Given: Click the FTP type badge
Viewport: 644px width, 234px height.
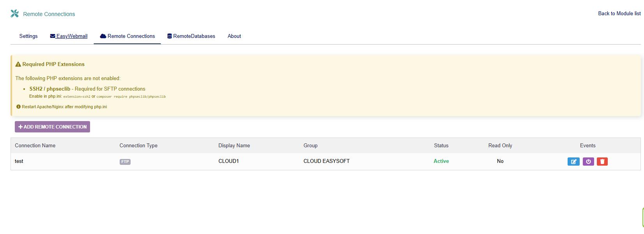Looking at the screenshot, I should tap(125, 162).
